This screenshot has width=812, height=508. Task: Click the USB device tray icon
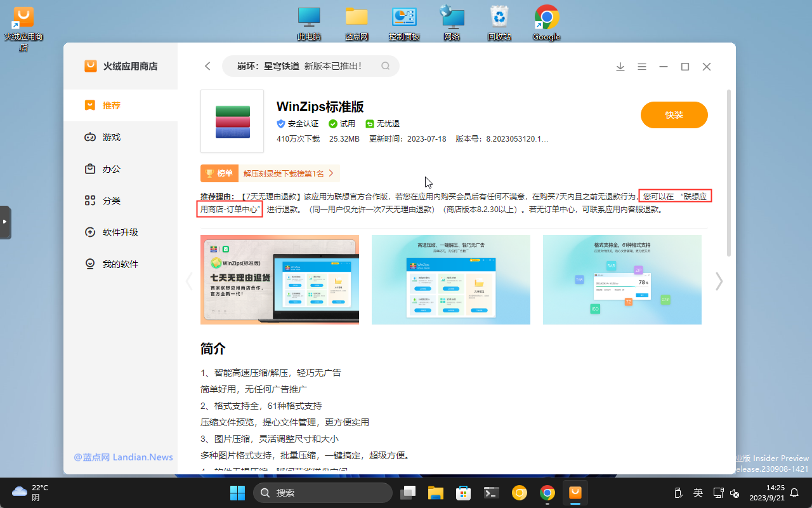(x=678, y=493)
